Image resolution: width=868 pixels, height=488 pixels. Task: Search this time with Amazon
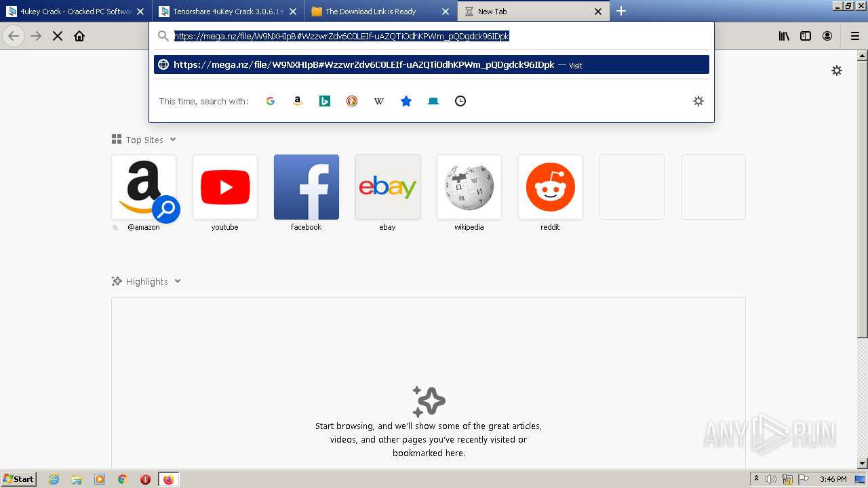coord(297,101)
